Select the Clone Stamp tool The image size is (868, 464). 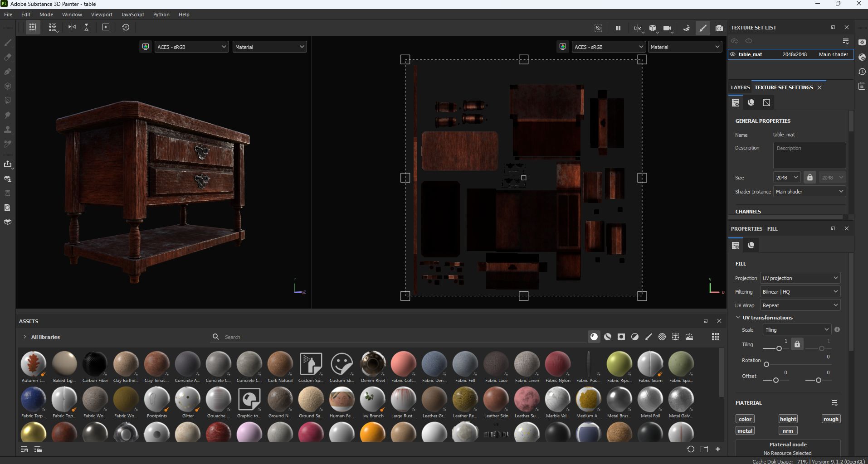click(x=7, y=129)
